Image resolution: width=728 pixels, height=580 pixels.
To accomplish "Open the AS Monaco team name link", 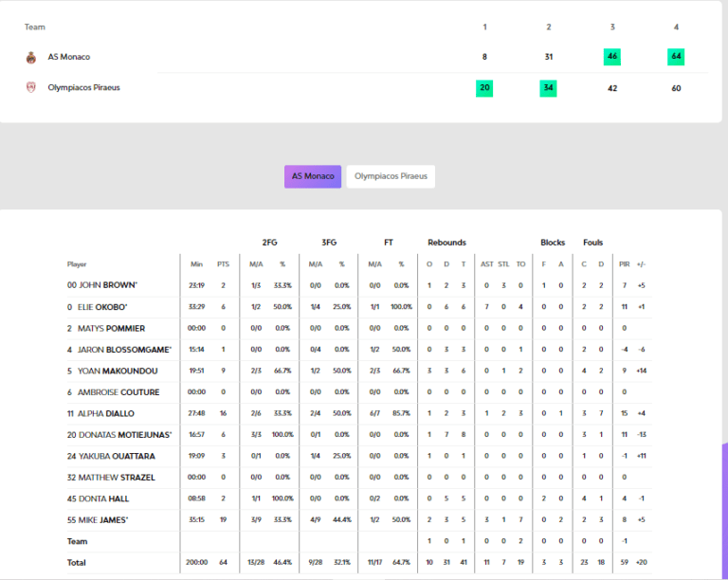I will pos(69,57).
